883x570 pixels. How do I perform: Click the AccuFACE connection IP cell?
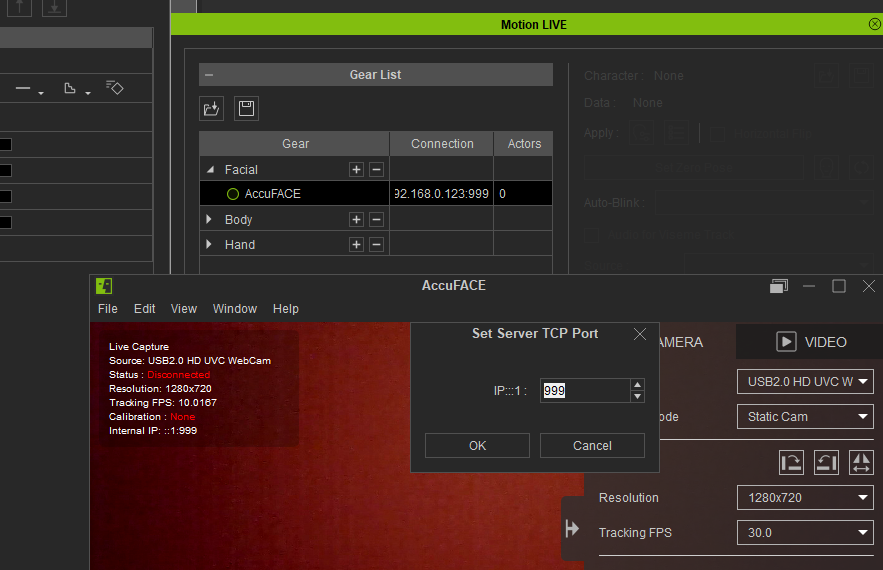pyautogui.click(x=442, y=194)
